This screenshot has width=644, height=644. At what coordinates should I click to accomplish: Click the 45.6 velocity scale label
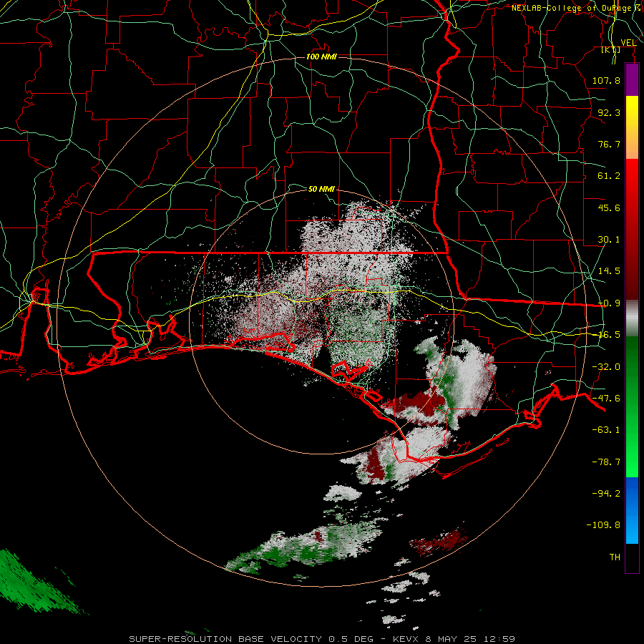[x=609, y=208]
